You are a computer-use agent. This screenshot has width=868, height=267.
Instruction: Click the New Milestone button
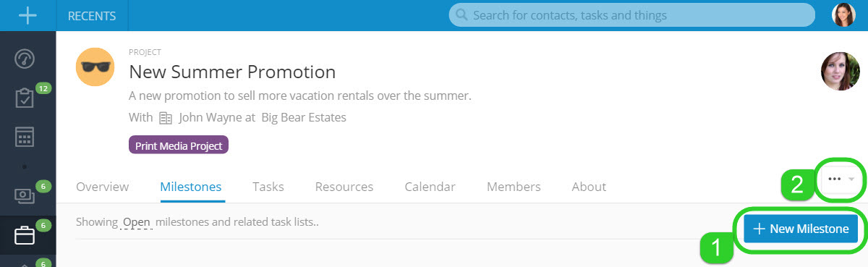tap(801, 229)
